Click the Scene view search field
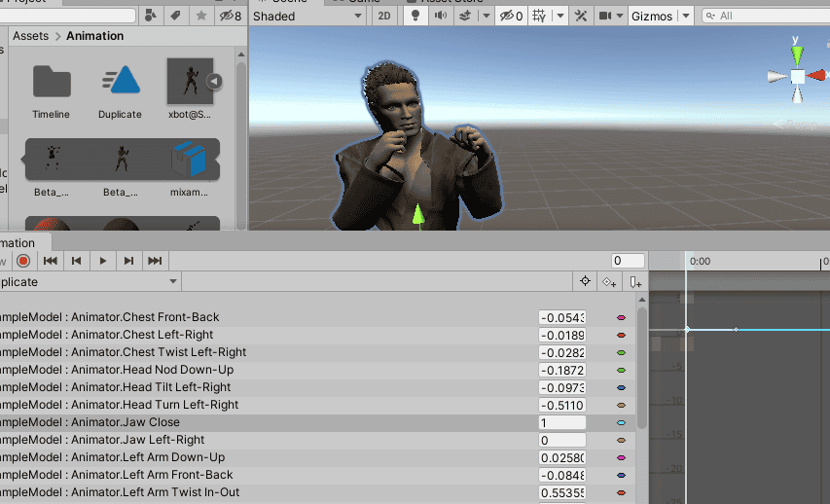Screen dimensions: 830x504 766,16
